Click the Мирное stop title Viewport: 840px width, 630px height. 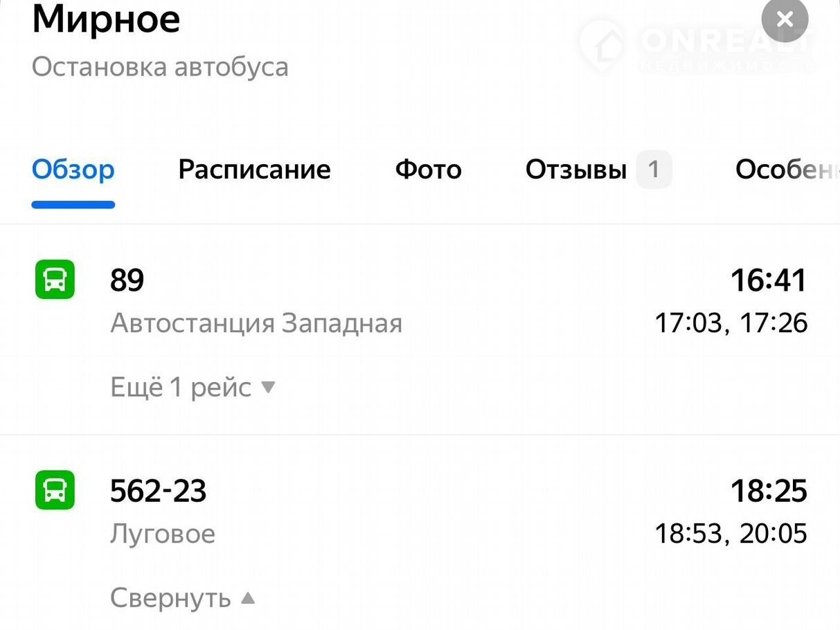coord(106,19)
